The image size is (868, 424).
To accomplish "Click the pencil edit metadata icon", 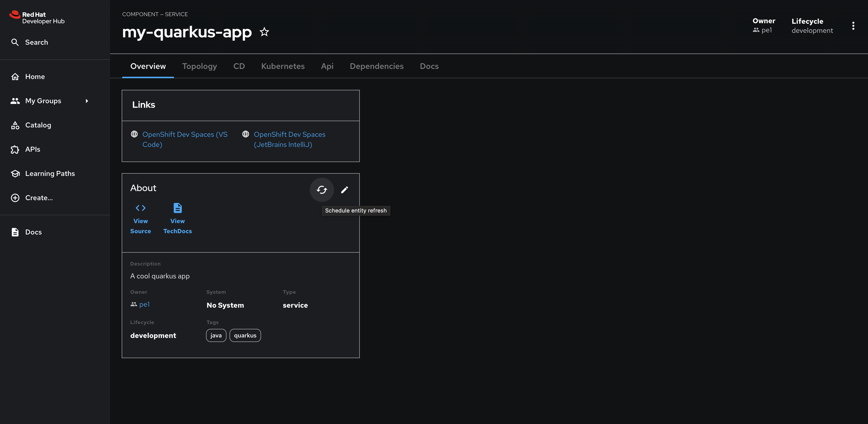I will 344,190.
